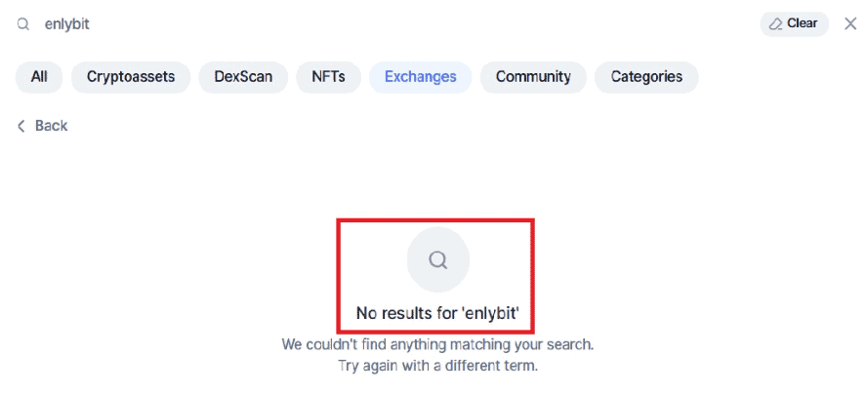Click empty space in the search bar
This screenshot has height=394, width=868.
391,23
